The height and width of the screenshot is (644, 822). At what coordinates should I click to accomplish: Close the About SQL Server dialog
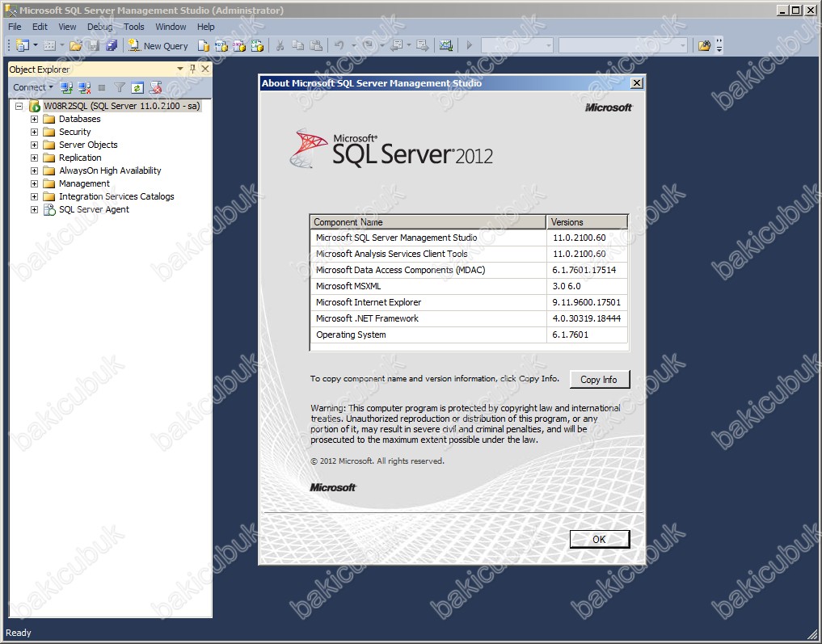click(x=636, y=82)
